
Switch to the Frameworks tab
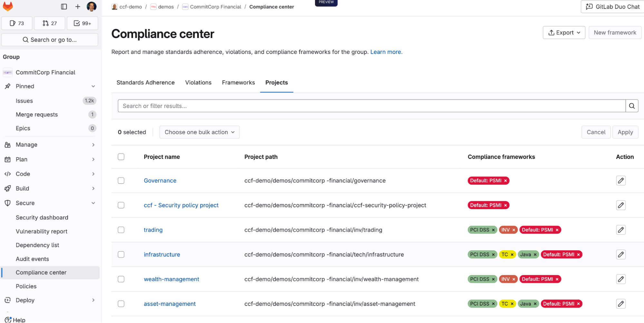tap(238, 83)
